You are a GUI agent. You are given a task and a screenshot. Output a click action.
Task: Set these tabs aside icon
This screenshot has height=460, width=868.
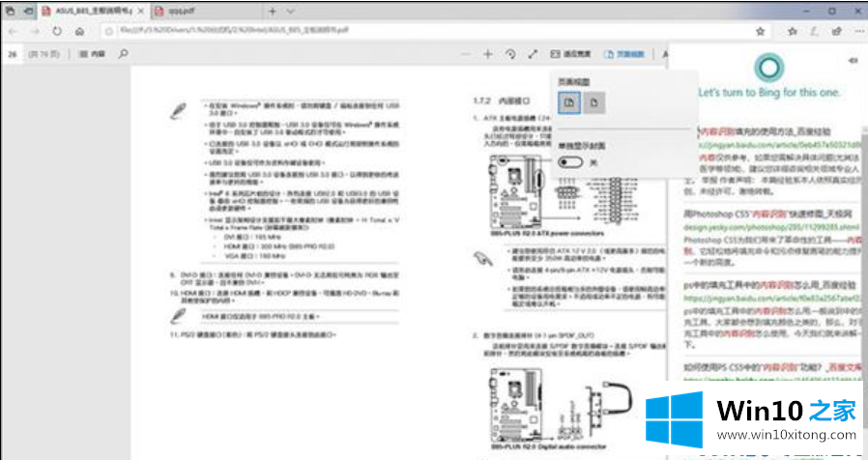28,11
